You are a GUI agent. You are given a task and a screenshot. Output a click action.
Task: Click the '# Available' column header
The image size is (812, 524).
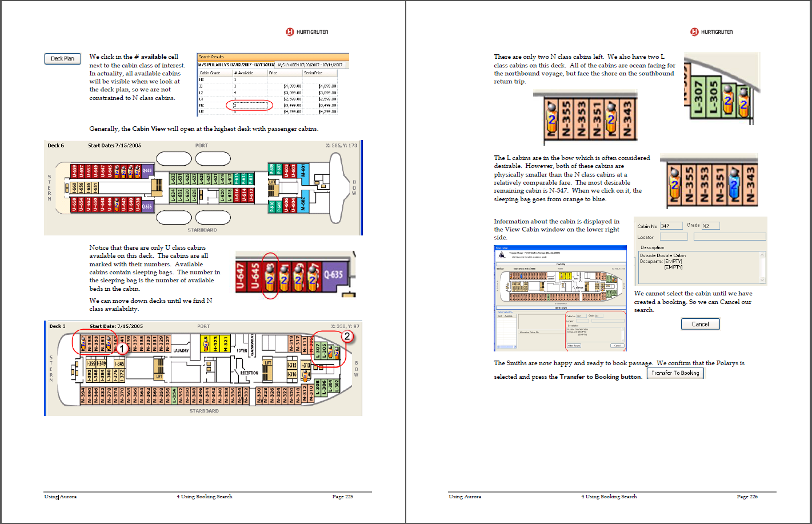click(250, 73)
